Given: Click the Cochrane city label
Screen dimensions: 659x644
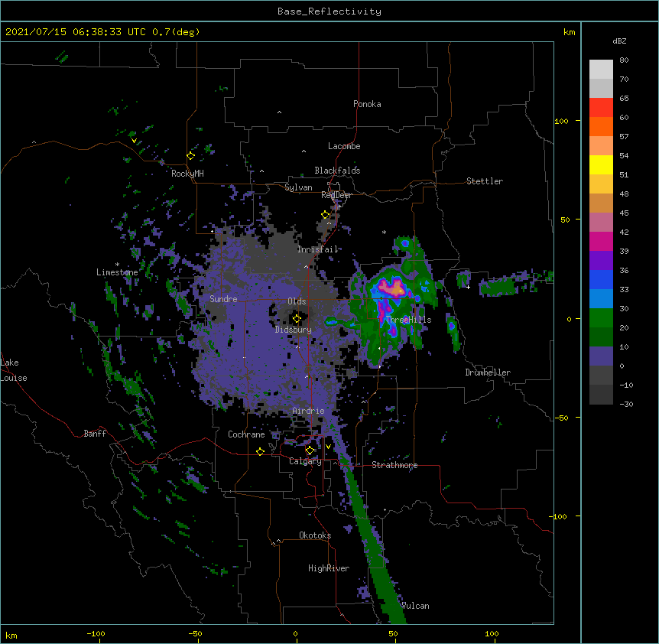Looking at the screenshot, I should tap(246, 434).
